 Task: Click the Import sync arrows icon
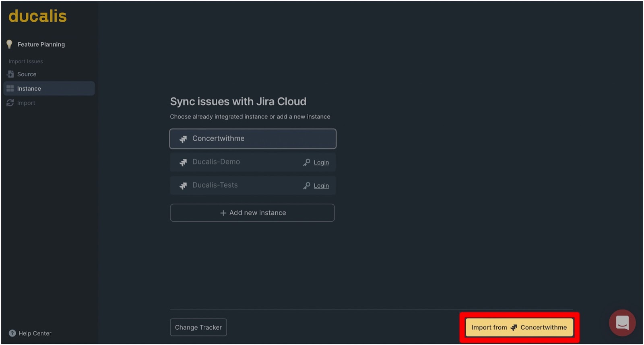point(10,103)
